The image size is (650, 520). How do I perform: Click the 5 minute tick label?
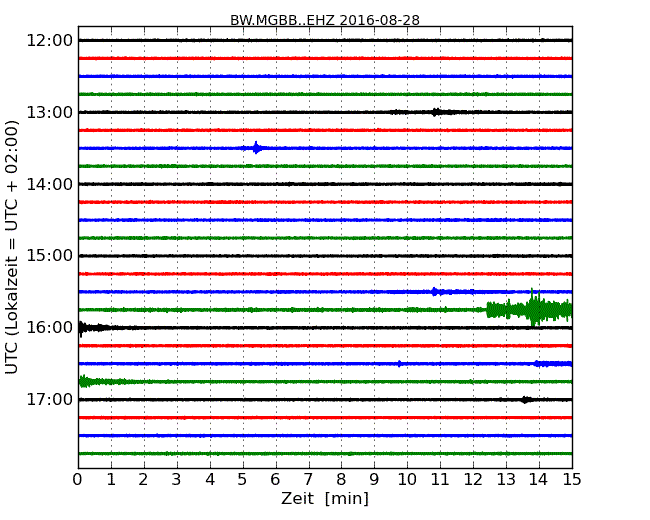tap(243, 480)
